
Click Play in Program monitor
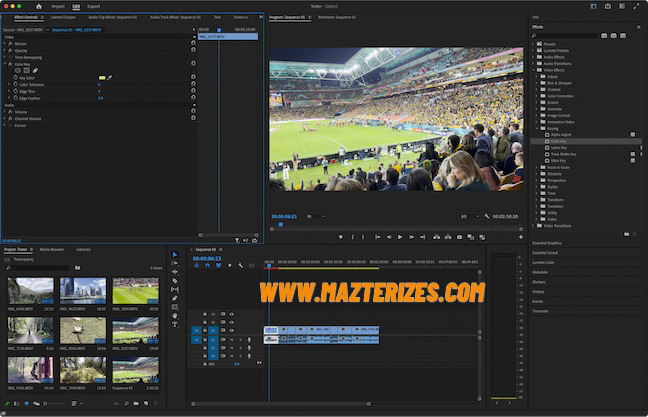point(400,237)
